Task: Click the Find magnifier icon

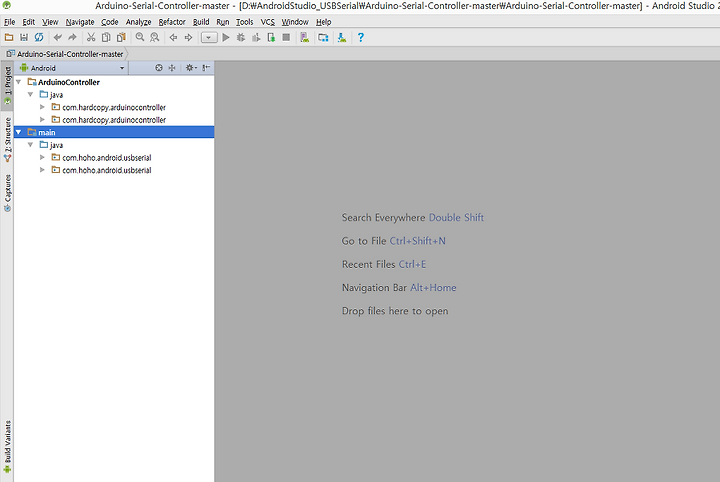Action: click(x=140, y=38)
